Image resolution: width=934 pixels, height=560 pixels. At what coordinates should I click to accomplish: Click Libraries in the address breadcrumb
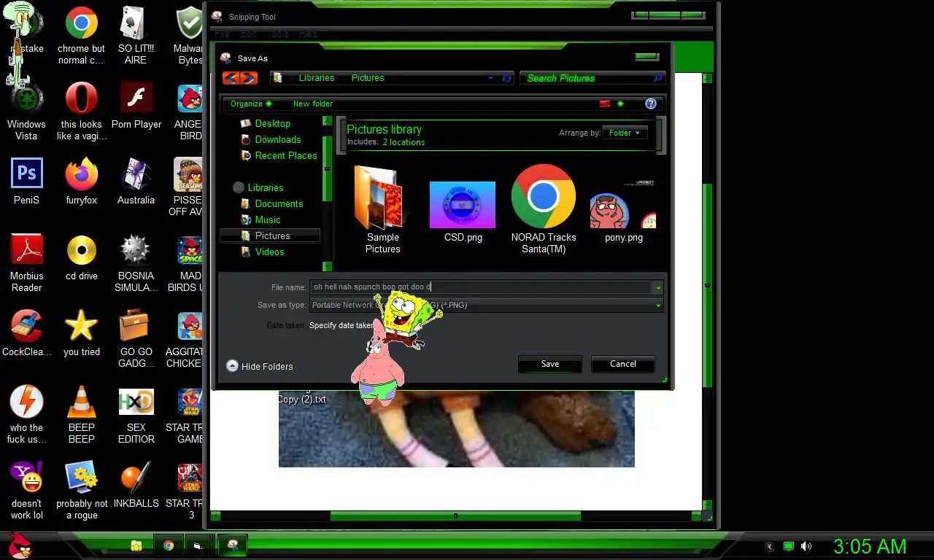[317, 78]
